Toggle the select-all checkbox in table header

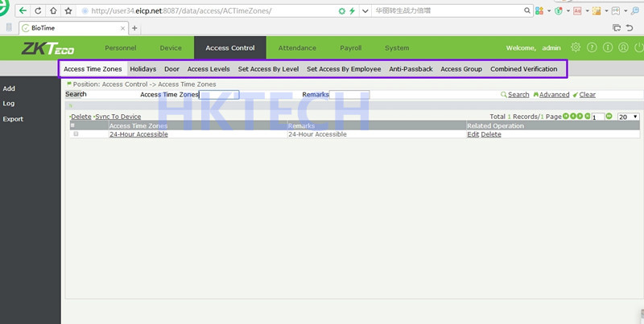(72, 125)
